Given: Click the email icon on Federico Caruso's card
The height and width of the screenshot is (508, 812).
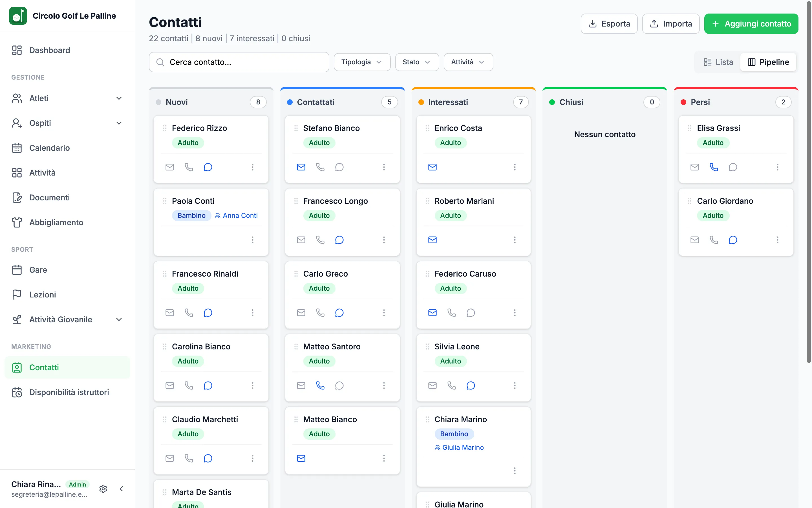Looking at the screenshot, I should click(433, 313).
